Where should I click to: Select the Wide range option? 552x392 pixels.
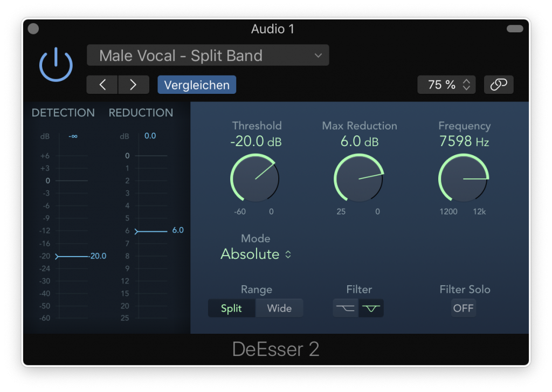[x=279, y=308]
